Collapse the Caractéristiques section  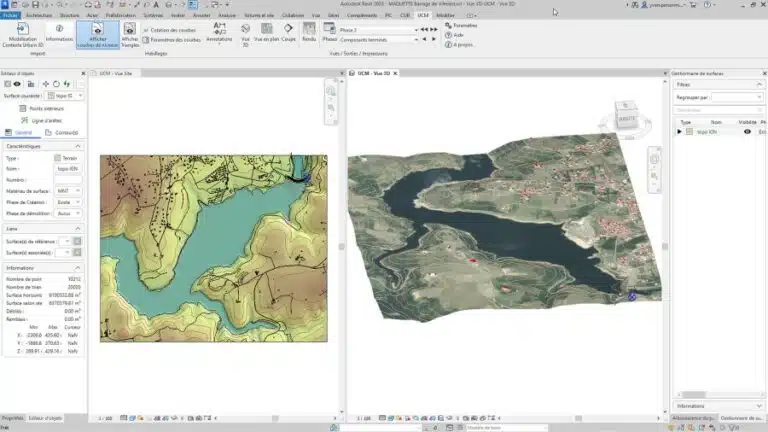pos(79,146)
